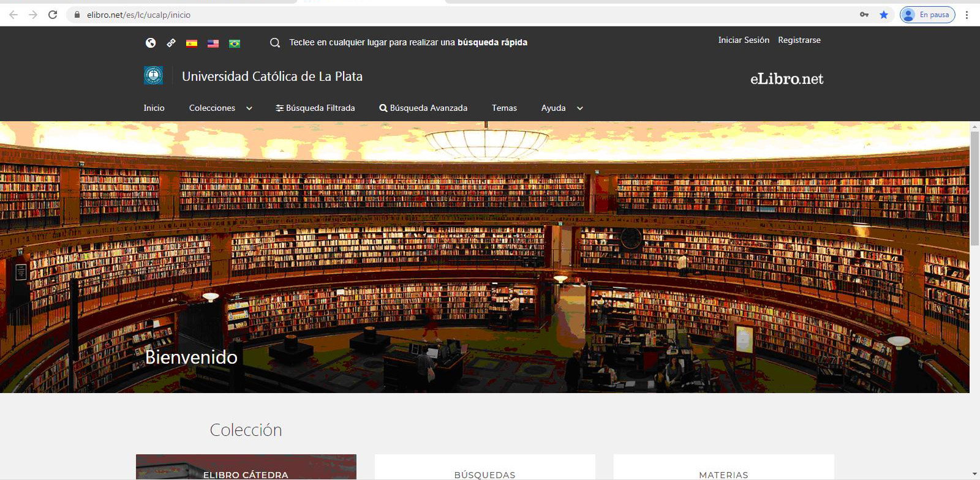Click the Iniciar Sesión link
980x480 pixels.
point(744,40)
